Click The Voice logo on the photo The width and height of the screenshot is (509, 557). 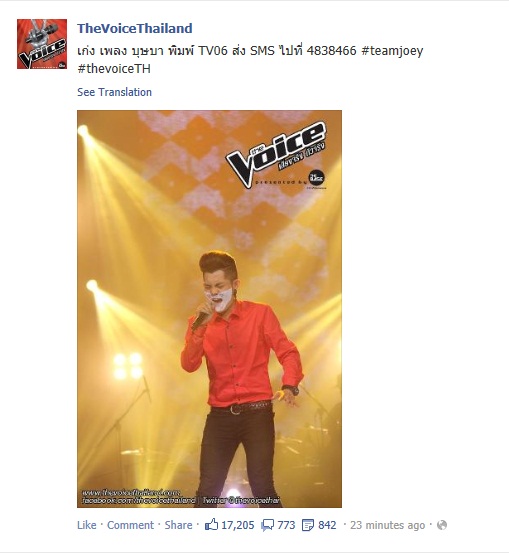[277, 156]
